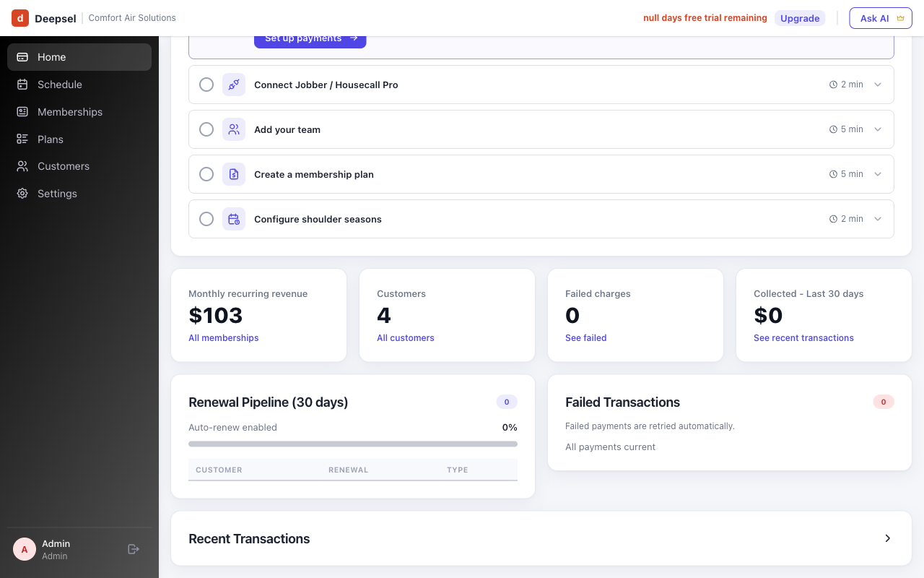The height and width of the screenshot is (578, 924).
Task: Go to Schedule in the sidebar
Action: pyautogui.click(x=79, y=85)
